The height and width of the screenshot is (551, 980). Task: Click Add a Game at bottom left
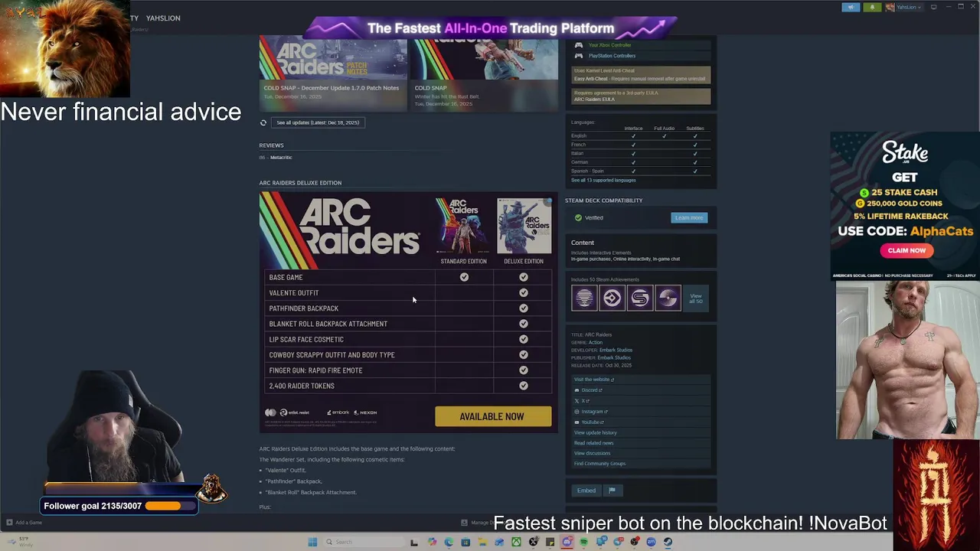[24, 523]
